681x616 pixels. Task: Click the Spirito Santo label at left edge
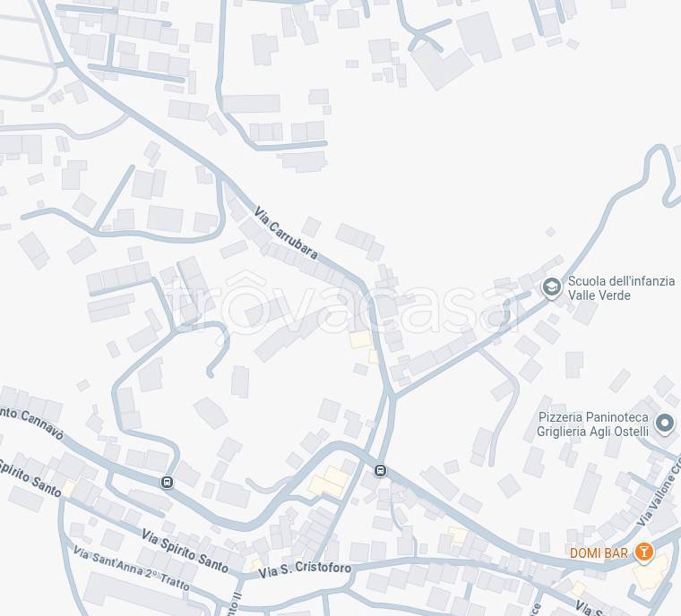pos(30,477)
